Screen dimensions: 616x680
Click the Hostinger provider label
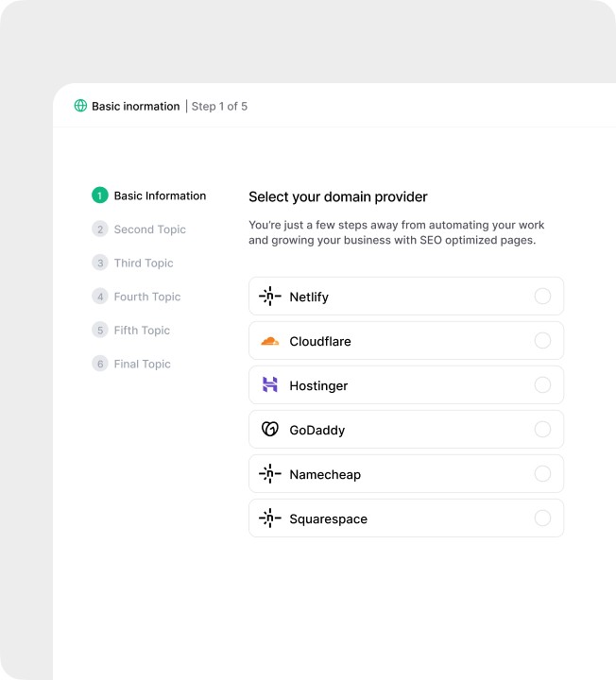(318, 386)
